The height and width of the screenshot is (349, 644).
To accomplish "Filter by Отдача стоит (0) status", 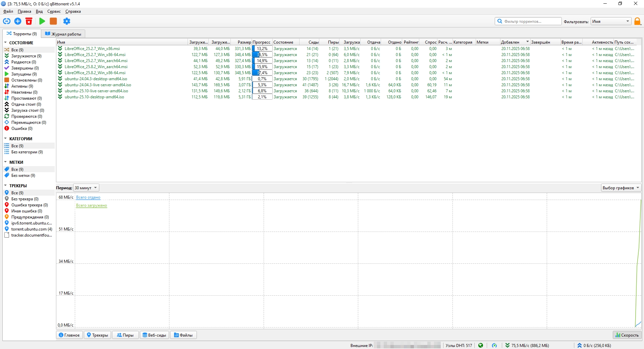I will click(26, 104).
